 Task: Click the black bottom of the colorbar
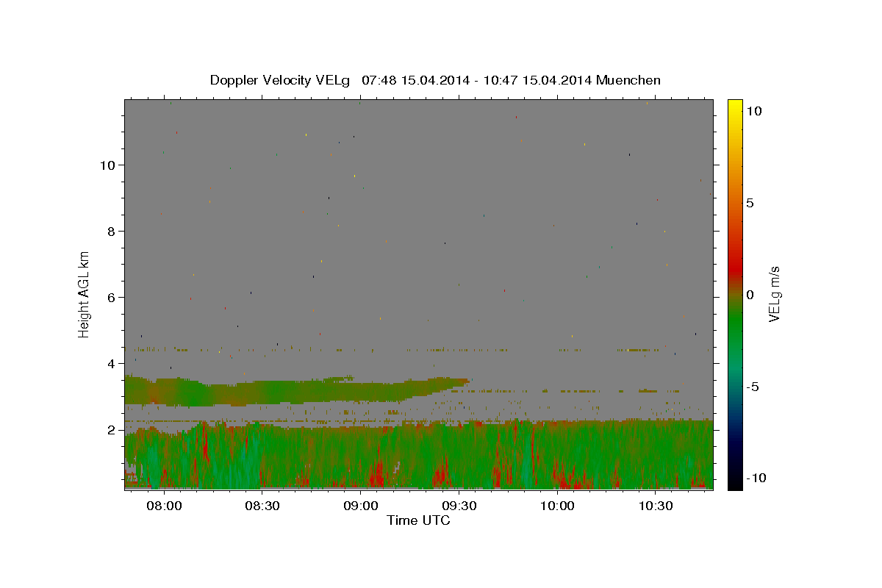(734, 484)
